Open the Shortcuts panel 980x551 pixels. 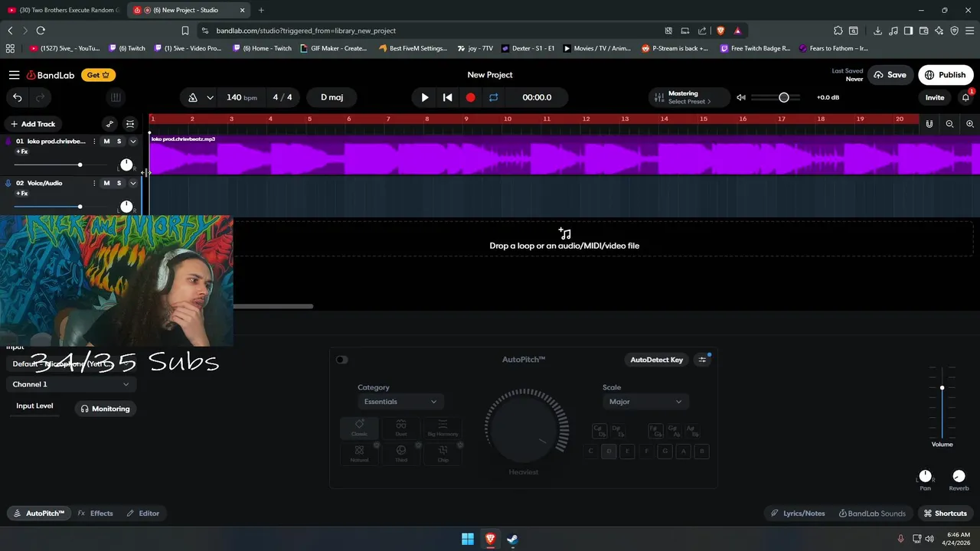(x=945, y=514)
